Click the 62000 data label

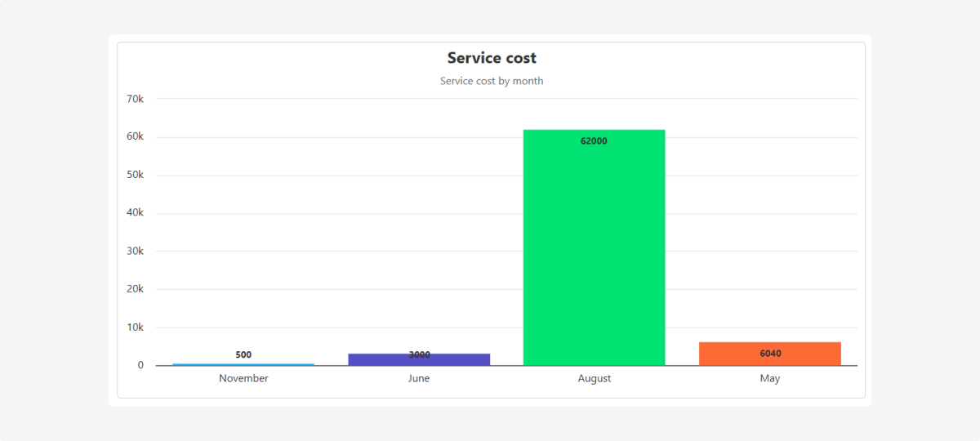(594, 141)
